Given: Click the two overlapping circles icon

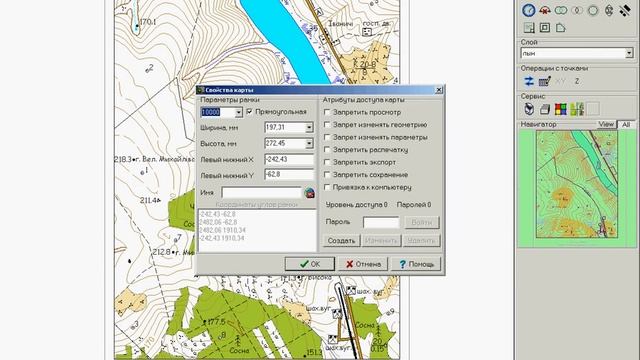Looking at the screenshot, I should click(x=561, y=10).
